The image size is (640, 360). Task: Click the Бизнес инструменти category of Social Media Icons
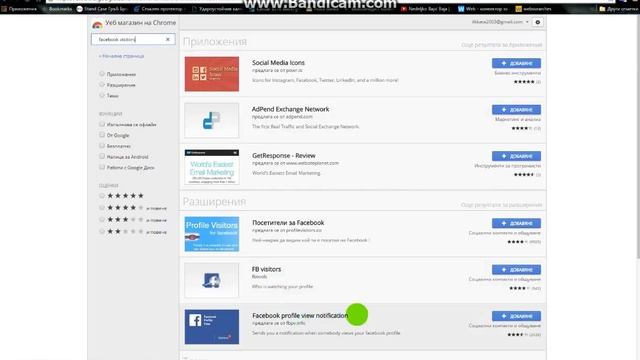pos(518,73)
